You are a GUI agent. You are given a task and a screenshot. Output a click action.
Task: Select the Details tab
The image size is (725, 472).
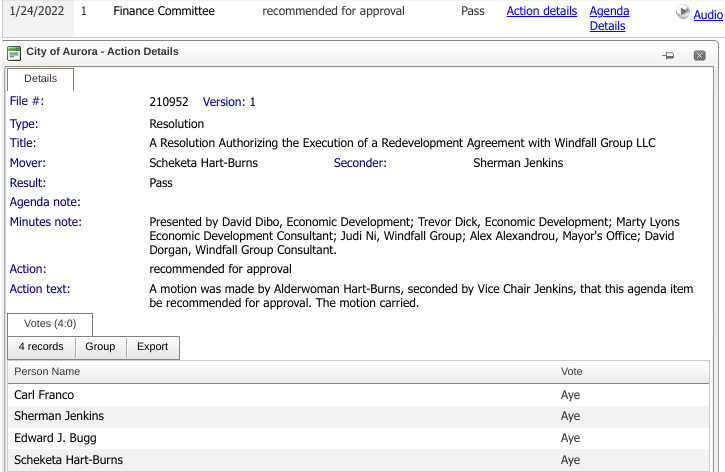pyautogui.click(x=40, y=79)
